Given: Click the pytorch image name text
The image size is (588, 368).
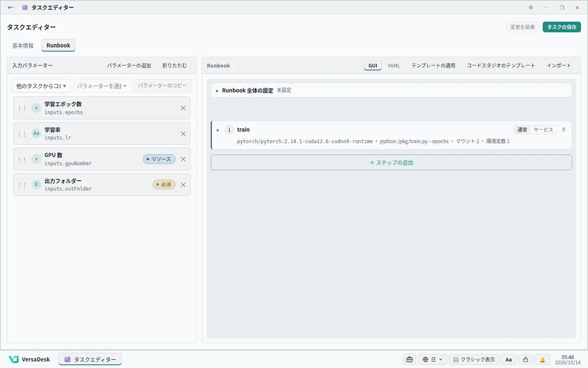Looking at the screenshot, I should pyautogui.click(x=305, y=141).
